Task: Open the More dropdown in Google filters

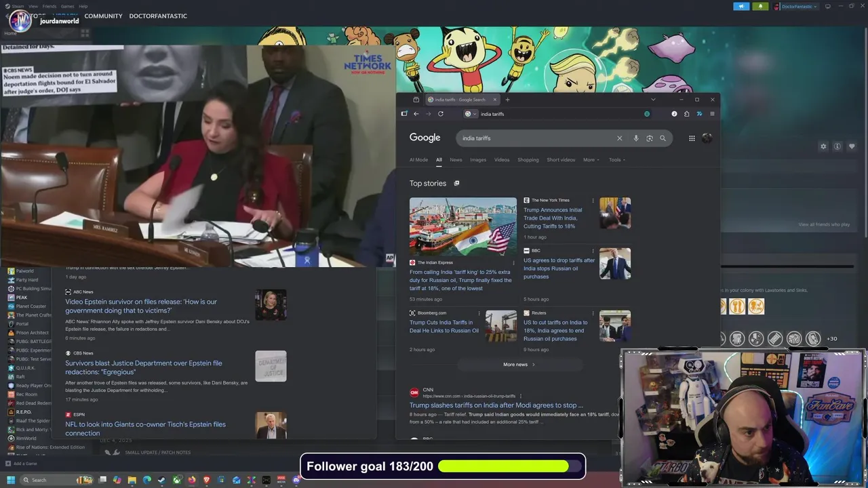Action: pos(591,160)
